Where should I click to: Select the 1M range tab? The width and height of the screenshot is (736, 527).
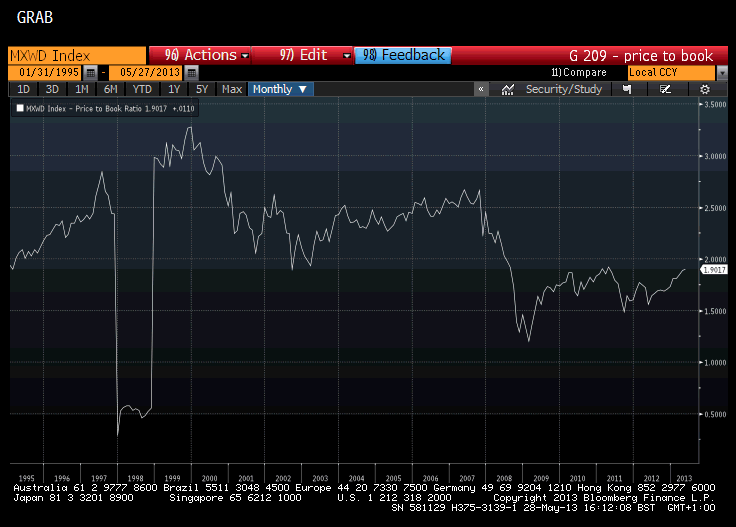tap(82, 89)
